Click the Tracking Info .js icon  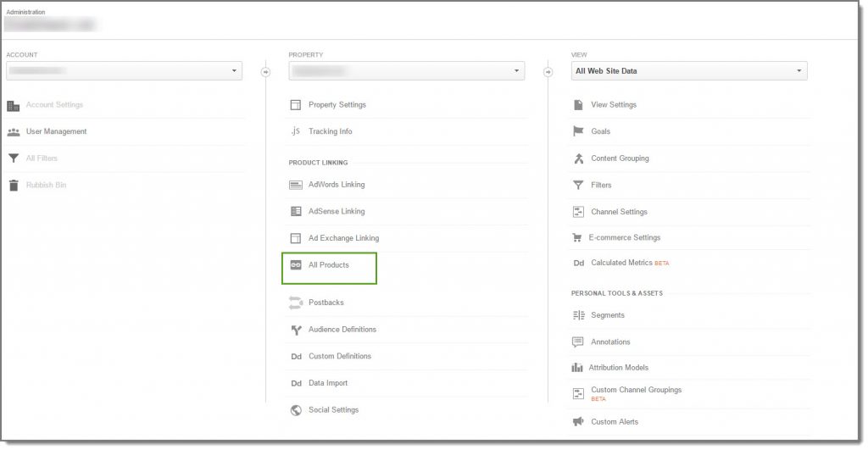click(x=296, y=131)
